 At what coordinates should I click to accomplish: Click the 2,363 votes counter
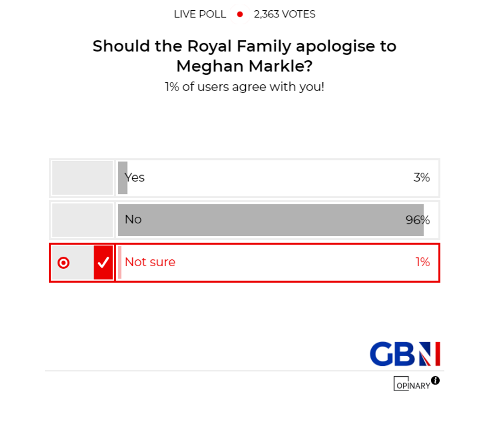click(284, 14)
